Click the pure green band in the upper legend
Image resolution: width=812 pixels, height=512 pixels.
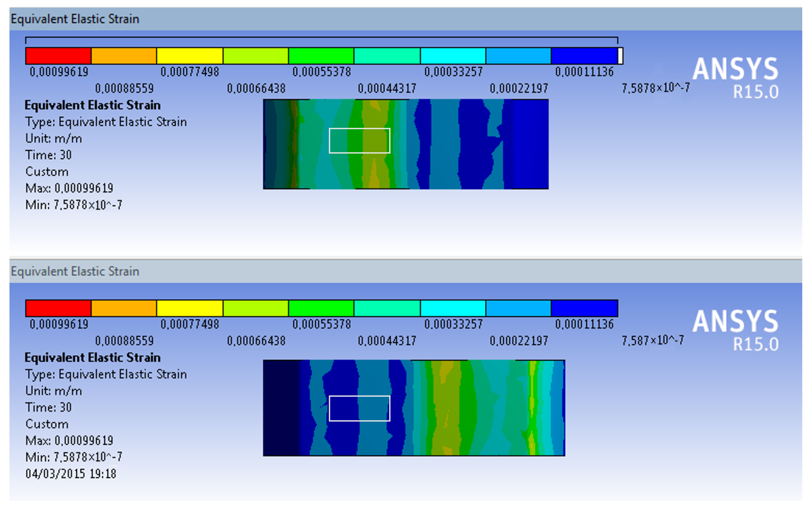pyautogui.click(x=321, y=56)
